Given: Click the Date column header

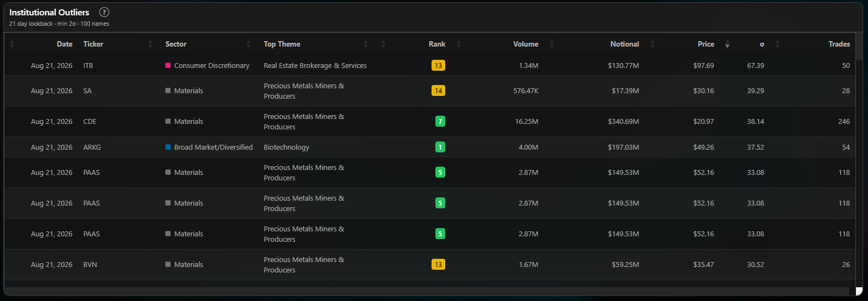Looking at the screenshot, I should click(65, 44).
